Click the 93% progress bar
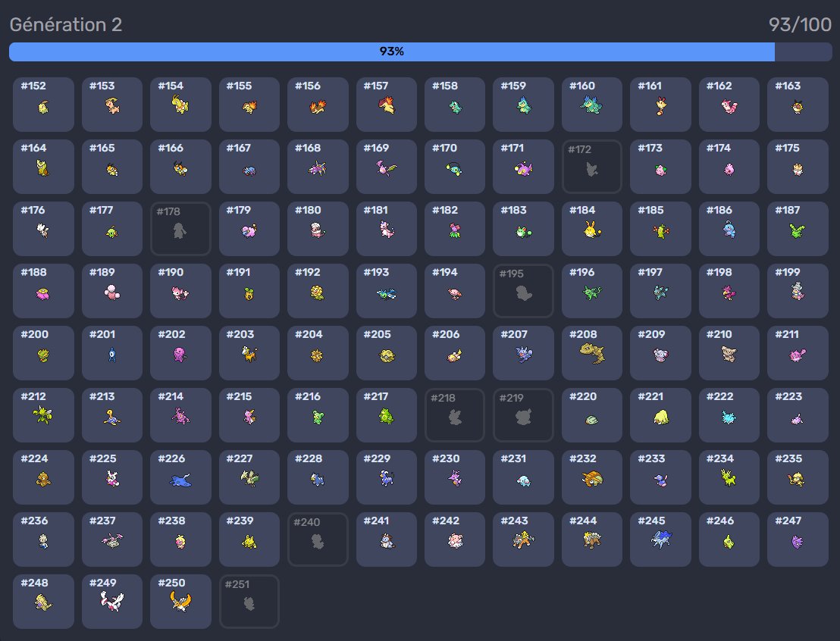This screenshot has width=840, height=641. click(421, 52)
